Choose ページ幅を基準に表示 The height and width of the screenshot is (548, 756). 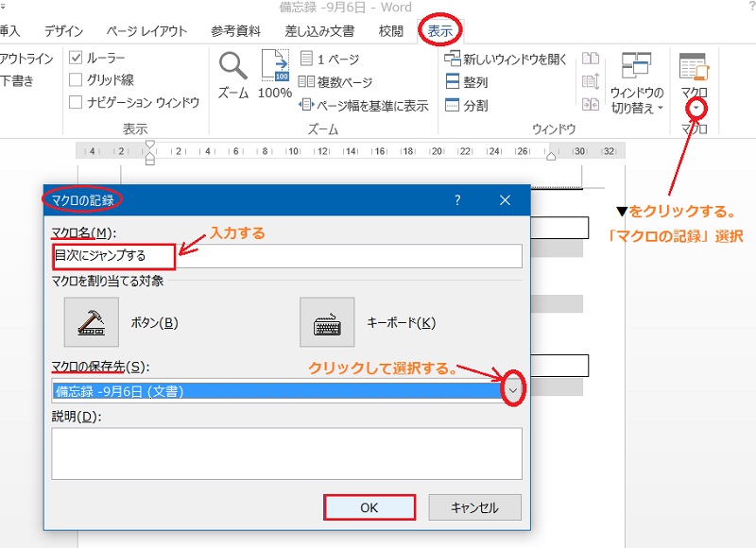[x=364, y=105]
